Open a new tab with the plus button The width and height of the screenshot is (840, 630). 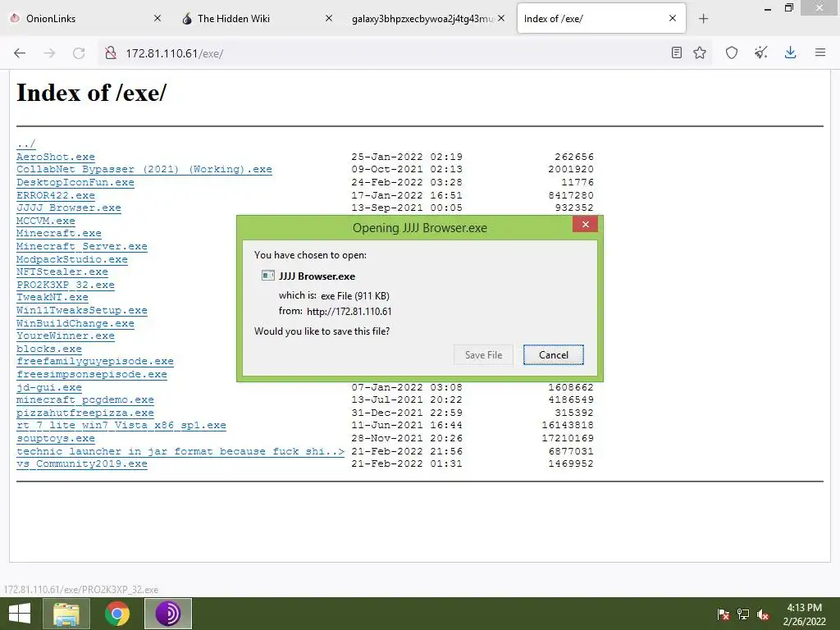pyautogui.click(x=703, y=19)
